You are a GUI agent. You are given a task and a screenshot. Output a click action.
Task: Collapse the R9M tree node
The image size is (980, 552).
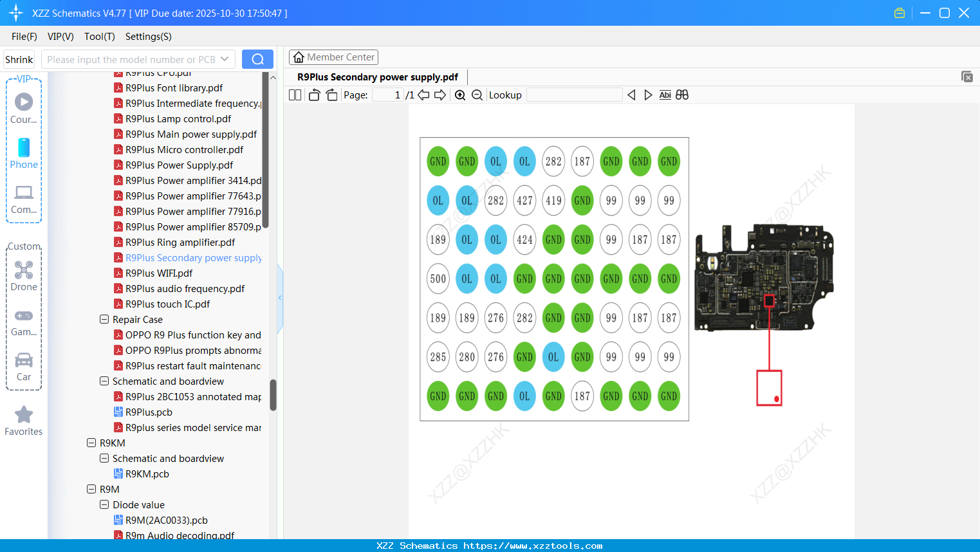pos(91,489)
